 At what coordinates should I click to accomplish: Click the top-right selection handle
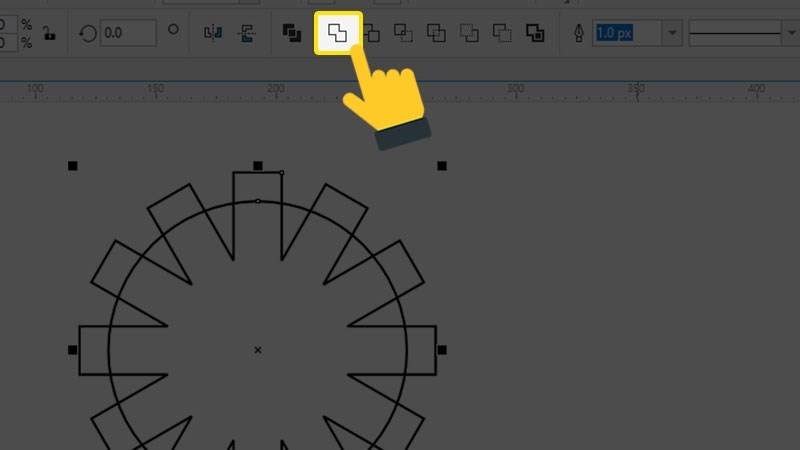pos(442,166)
